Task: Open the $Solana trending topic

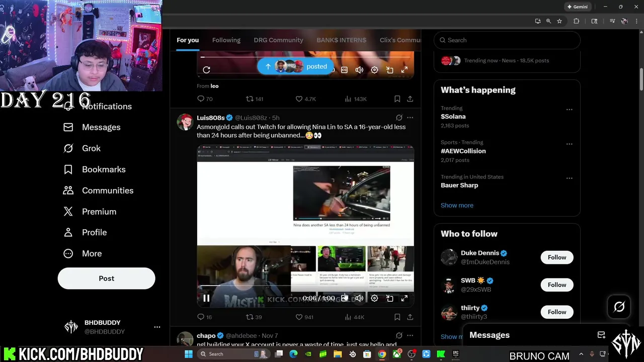Action: (453, 117)
